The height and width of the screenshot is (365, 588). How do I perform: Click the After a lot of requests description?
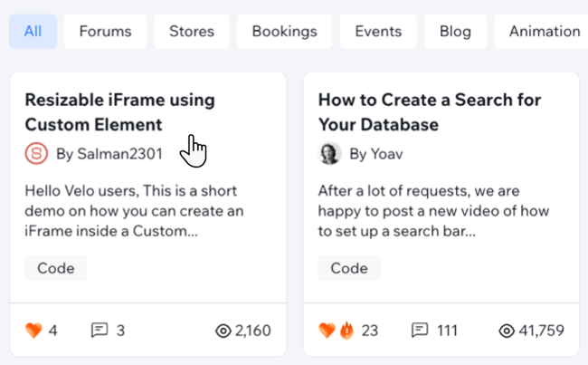point(433,211)
